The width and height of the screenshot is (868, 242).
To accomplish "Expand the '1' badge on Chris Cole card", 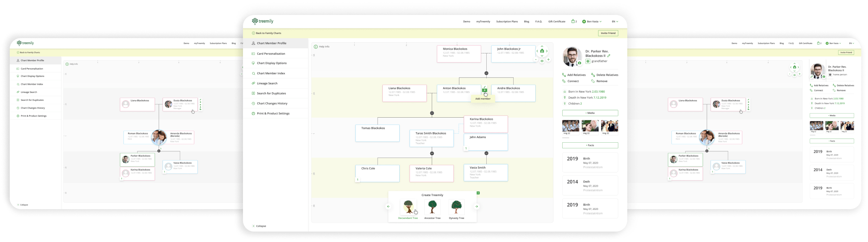I will pyautogui.click(x=357, y=180).
